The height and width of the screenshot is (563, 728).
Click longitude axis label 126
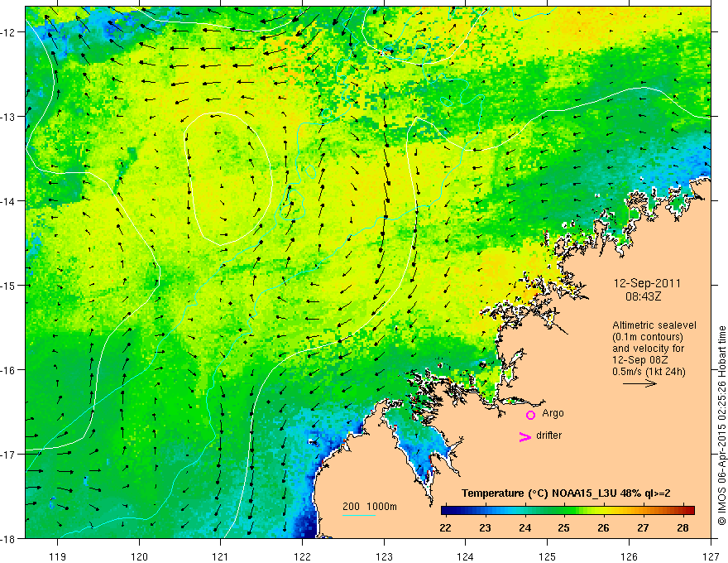629,556
